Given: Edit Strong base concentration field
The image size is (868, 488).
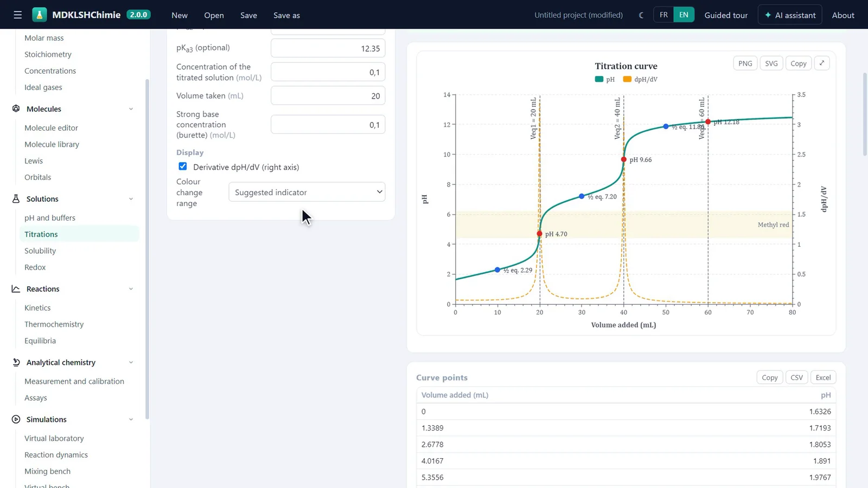Looking at the screenshot, I should point(328,125).
